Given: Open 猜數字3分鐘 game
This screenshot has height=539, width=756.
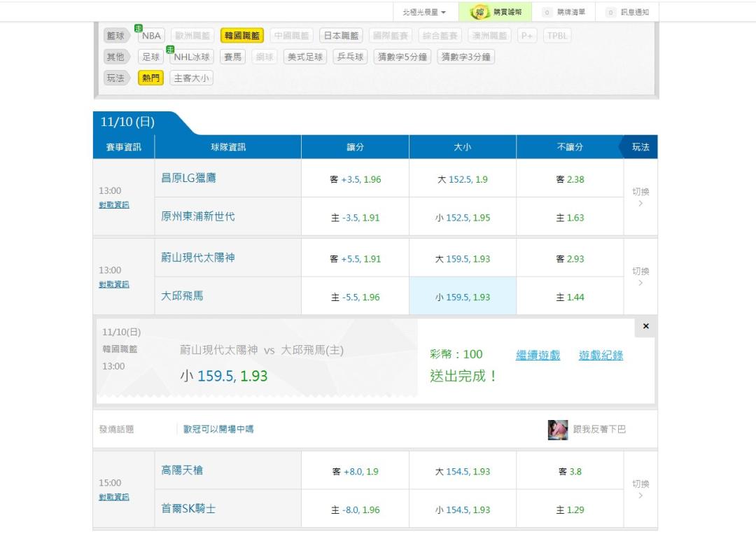Looking at the screenshot, I should [466, 57].
